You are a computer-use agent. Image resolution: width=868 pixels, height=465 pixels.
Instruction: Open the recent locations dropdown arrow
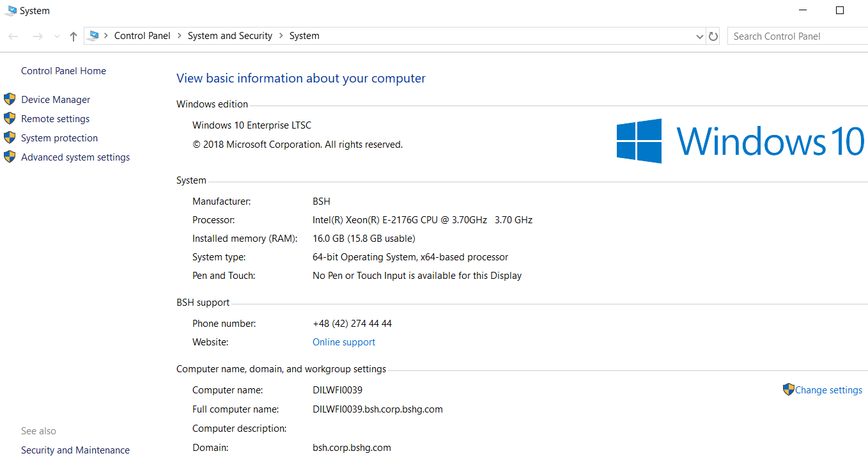pyautogui.click(x=57, y=36)
